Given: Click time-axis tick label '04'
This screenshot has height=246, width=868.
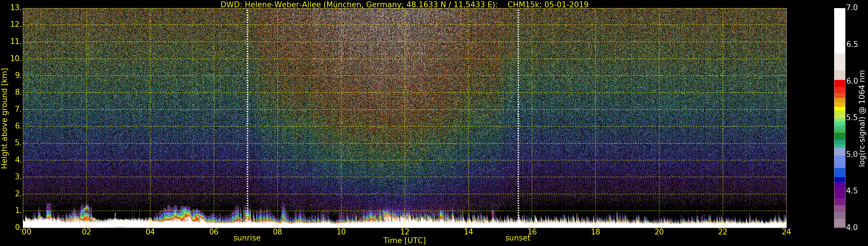Looking at the screenshot, I should 150,232.
